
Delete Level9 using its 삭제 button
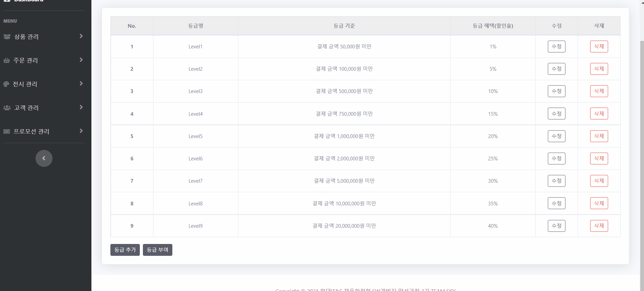pos(599,226)
